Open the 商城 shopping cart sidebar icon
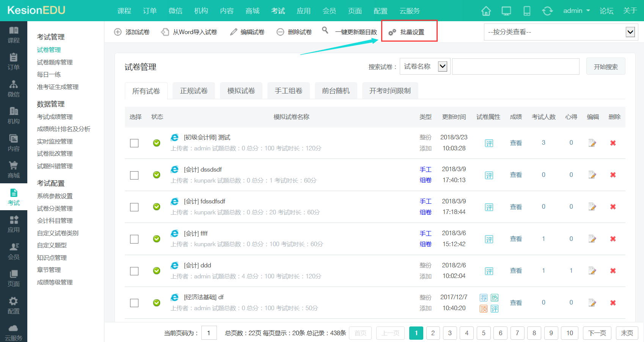Viewport: 644px width, 342px height. 14,169
